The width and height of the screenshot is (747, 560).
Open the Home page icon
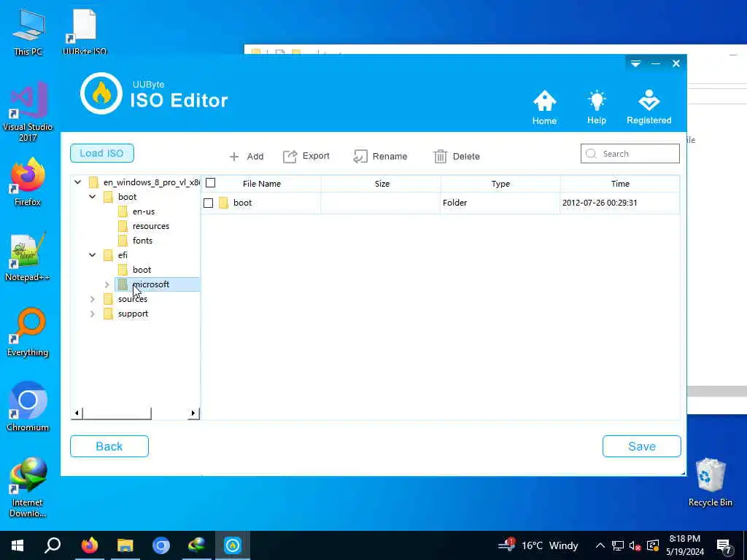tap(544, 107)
